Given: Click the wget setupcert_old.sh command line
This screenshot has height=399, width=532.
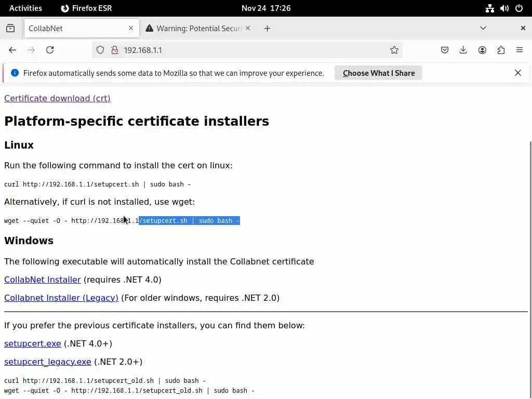Looking at the screenshot, I should coord(129,391).
